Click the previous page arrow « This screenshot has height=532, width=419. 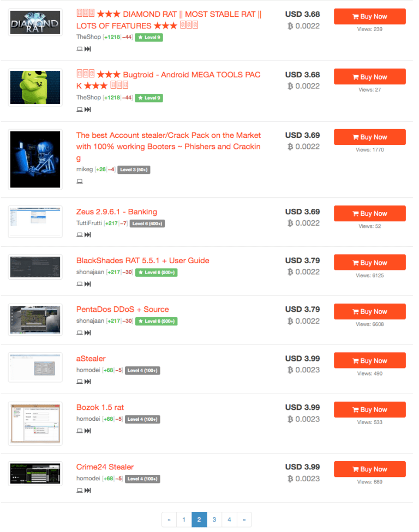[169, 519]
